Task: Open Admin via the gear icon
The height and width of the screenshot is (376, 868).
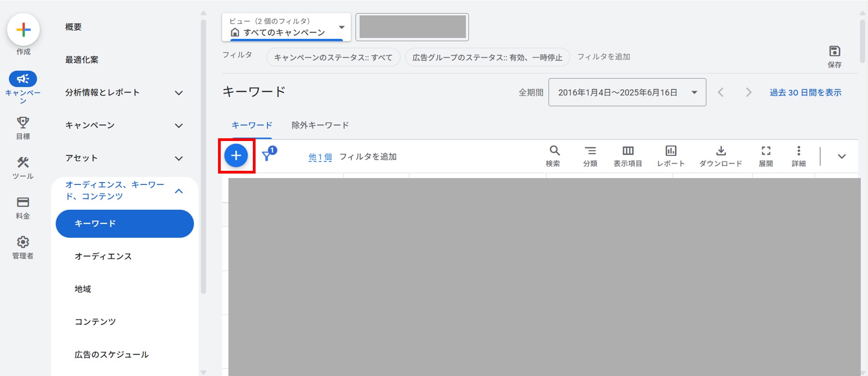Action: coord(23,242)
